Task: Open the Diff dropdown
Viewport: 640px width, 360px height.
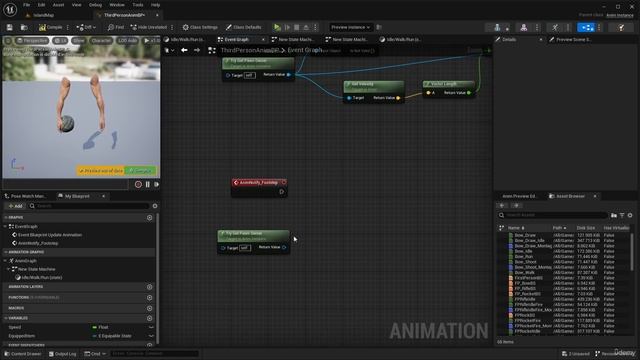Action: 86,27
